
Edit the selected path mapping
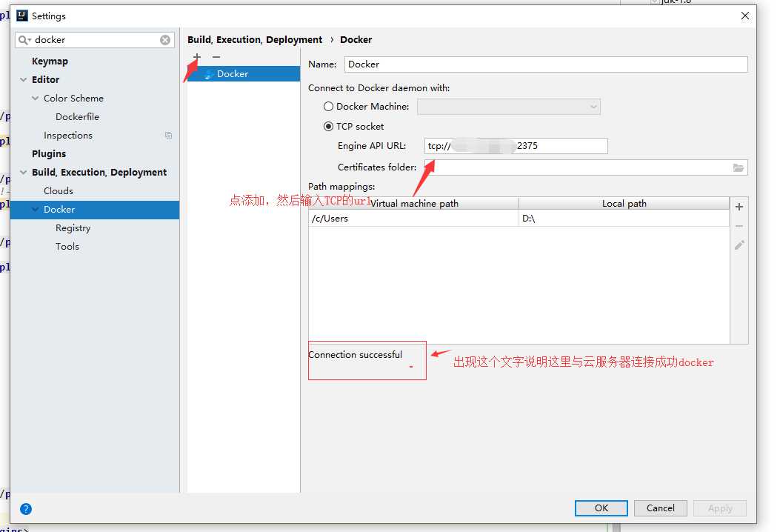click(739, 245)
